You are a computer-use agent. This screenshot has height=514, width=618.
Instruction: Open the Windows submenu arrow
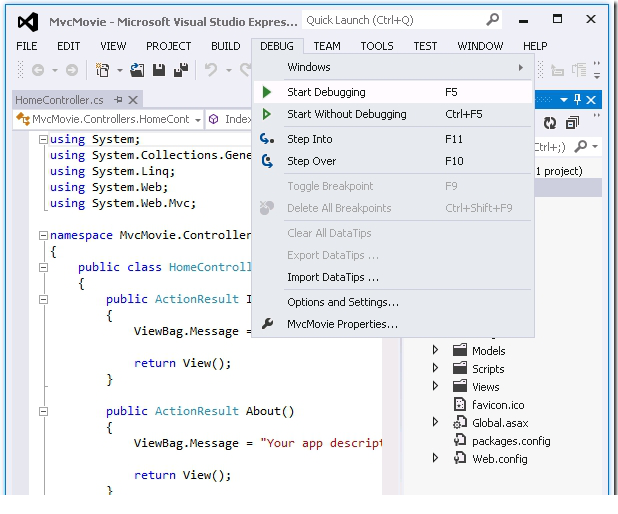[521, 67]
